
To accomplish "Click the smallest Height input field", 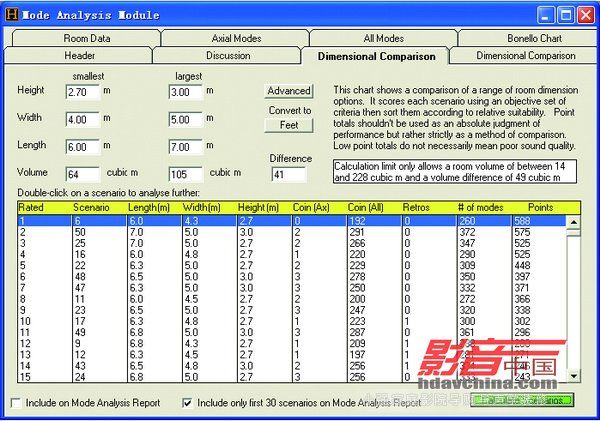I will 82,92.
